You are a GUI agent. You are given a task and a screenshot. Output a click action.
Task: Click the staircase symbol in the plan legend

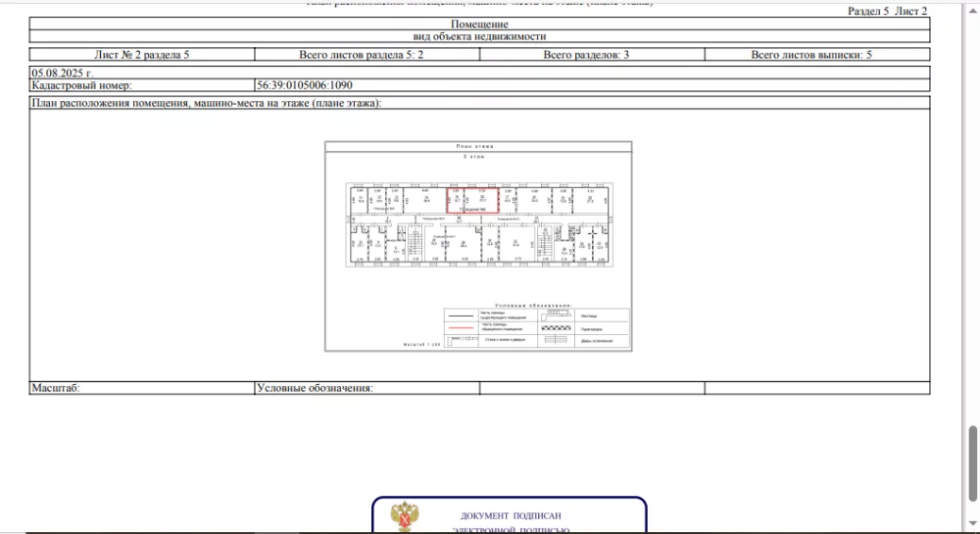tap(557, 316)
